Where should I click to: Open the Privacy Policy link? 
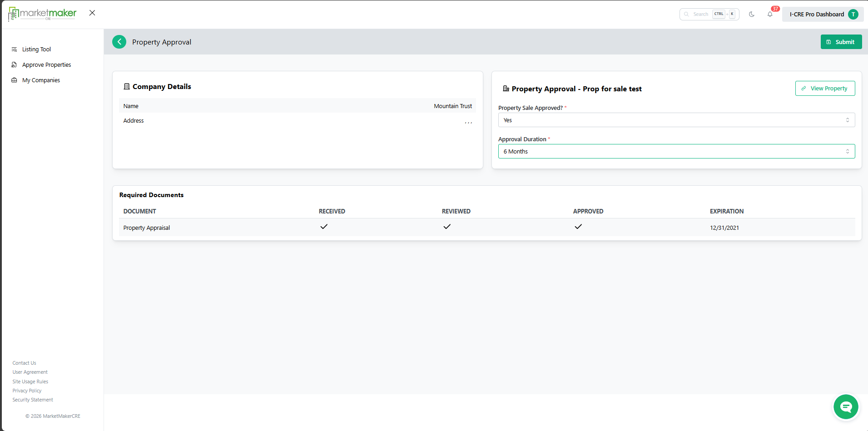tap(27, 391)
